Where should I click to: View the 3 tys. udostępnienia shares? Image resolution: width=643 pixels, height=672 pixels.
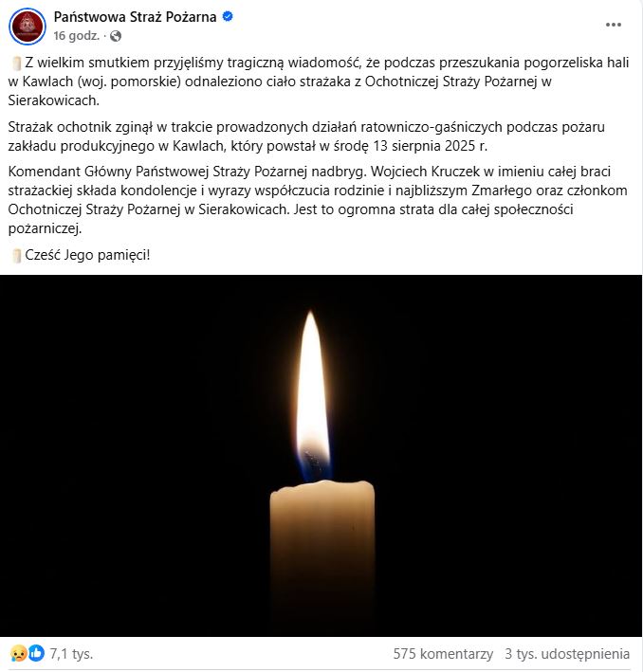click(x=567, y=654)
